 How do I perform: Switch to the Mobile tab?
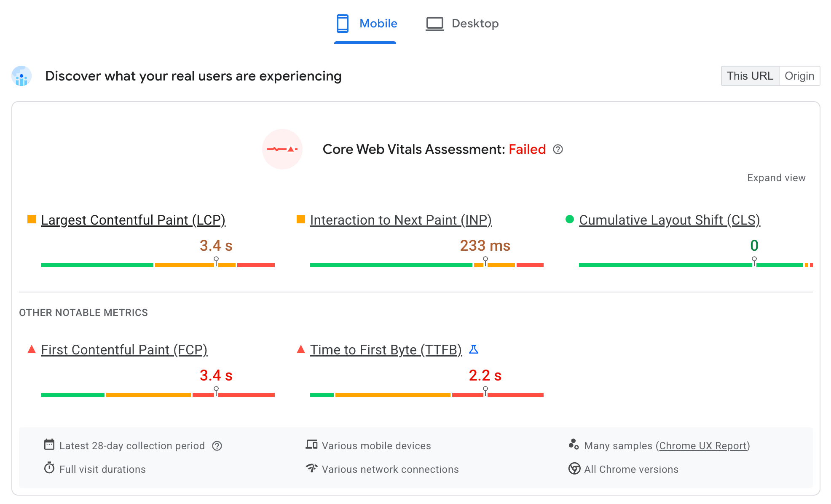click(x=365, y=24)
